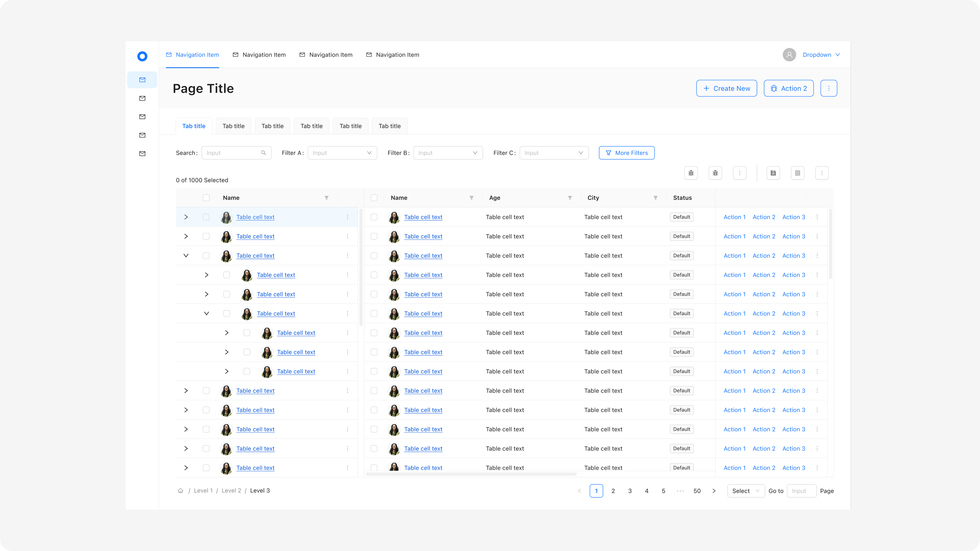The width and height of the screenshot is (980, 551).
Task: Focus the Search input field
Action: click(x=236, y=153)
